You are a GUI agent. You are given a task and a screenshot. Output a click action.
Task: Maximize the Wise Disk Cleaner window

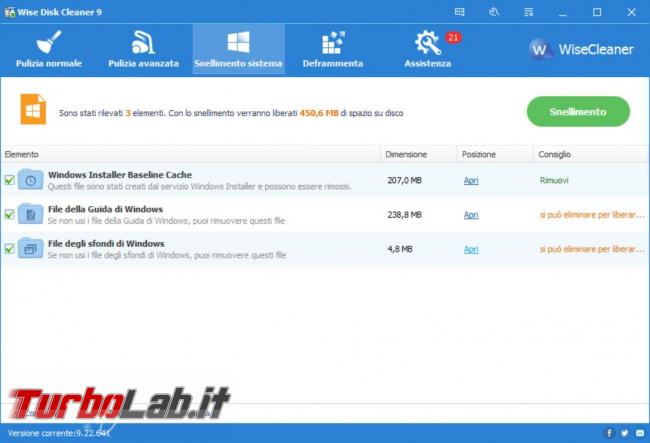coord(597,12)
